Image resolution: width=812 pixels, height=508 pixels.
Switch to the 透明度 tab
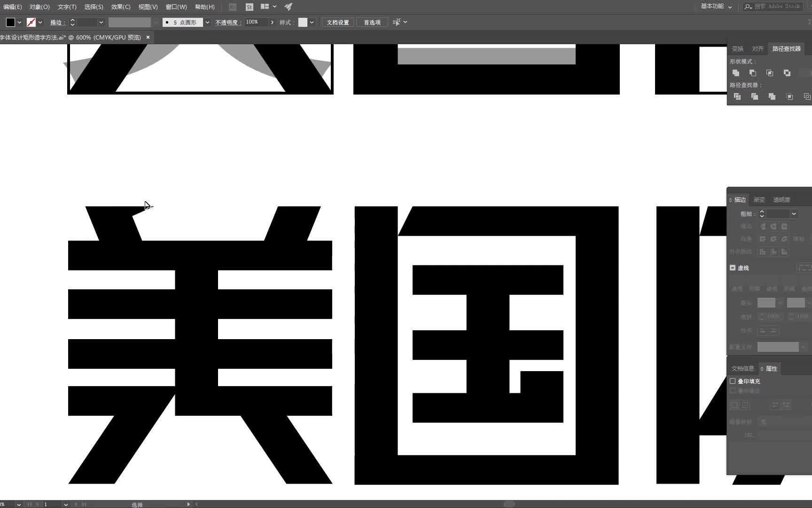pyautogui.click(x=781, y=199)
